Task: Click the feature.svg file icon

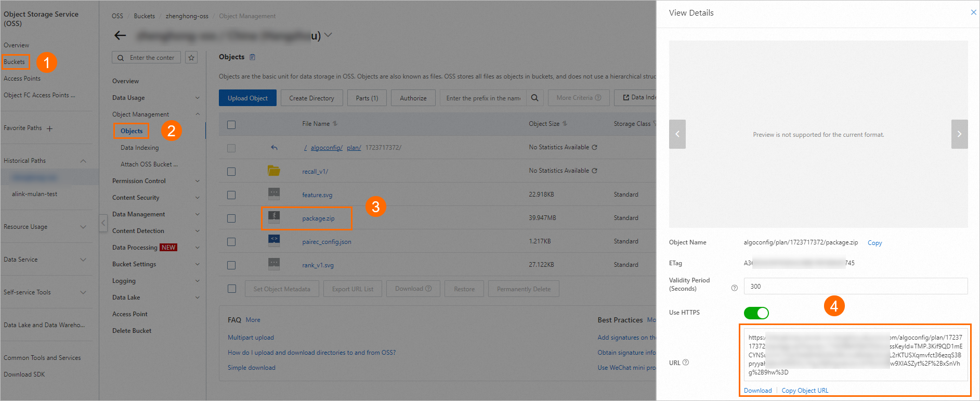Action: 274,194
